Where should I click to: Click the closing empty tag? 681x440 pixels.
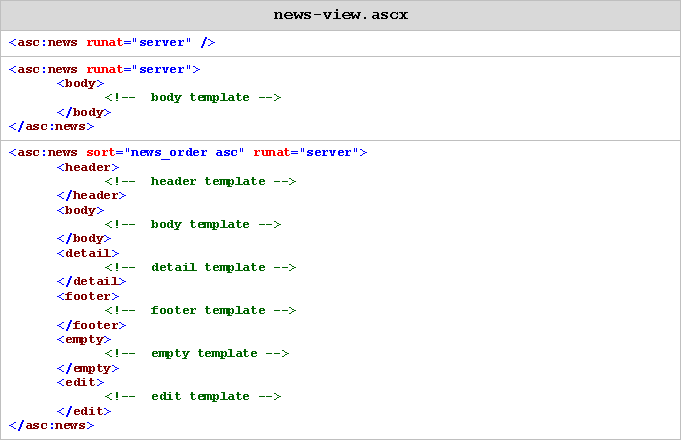click(x=88, y=368)
